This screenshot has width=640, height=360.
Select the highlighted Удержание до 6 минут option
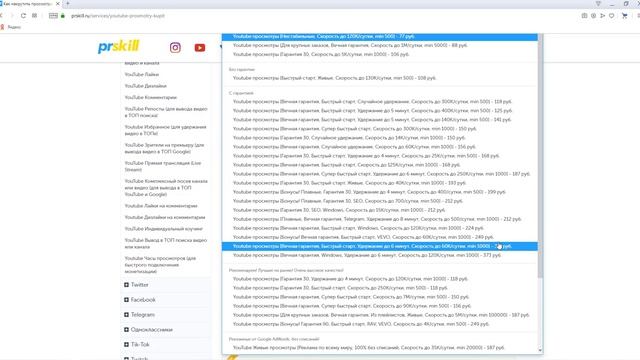point(380,246)
